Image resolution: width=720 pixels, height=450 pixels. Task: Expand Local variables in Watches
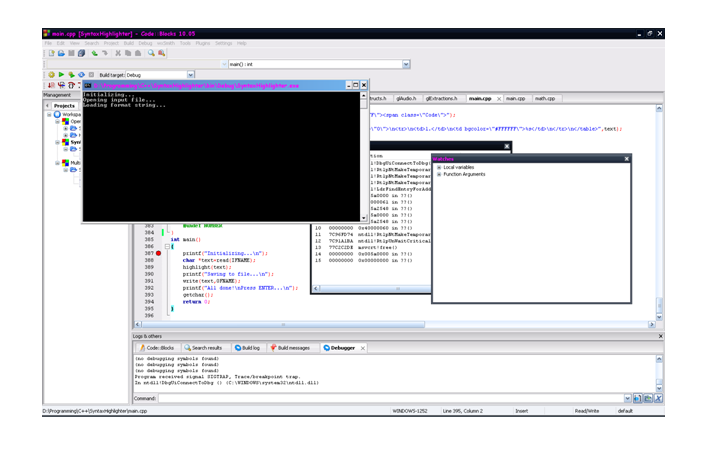[x=439, y=168]
